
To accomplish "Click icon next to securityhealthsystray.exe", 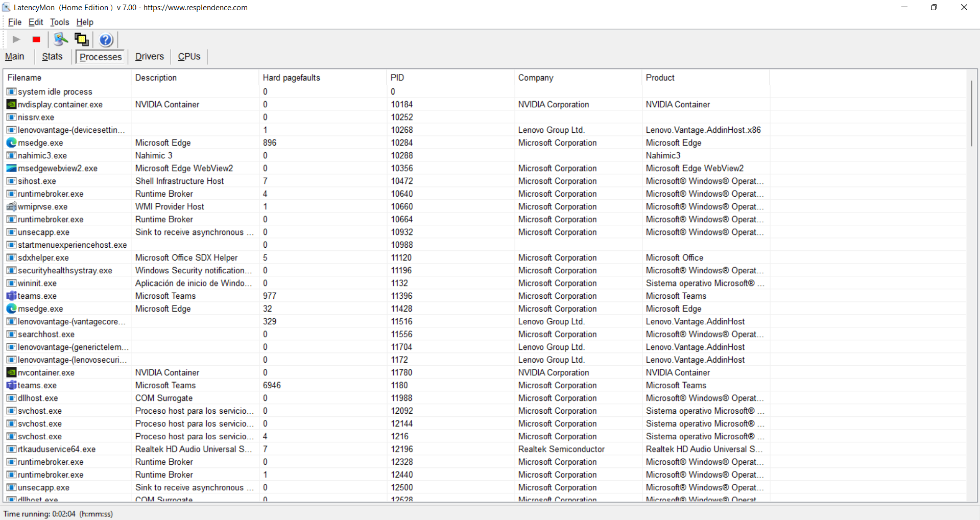I will coord(11,270).
